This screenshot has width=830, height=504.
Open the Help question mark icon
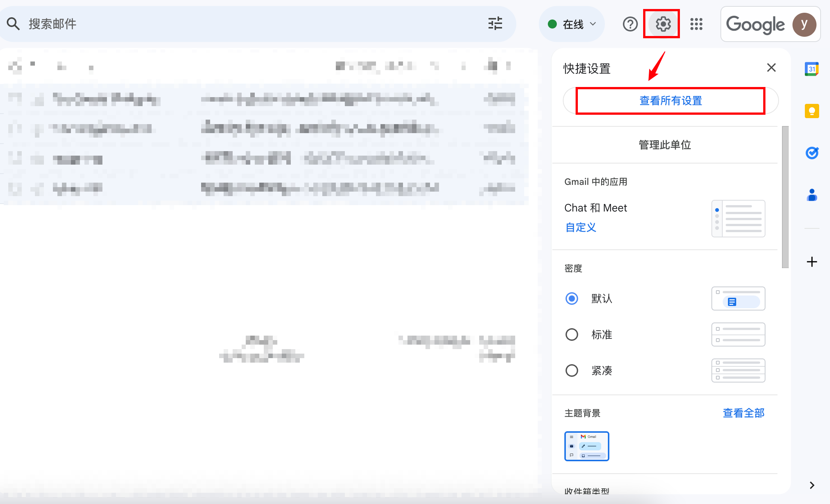pyautogui.click(x=630, y=24)
